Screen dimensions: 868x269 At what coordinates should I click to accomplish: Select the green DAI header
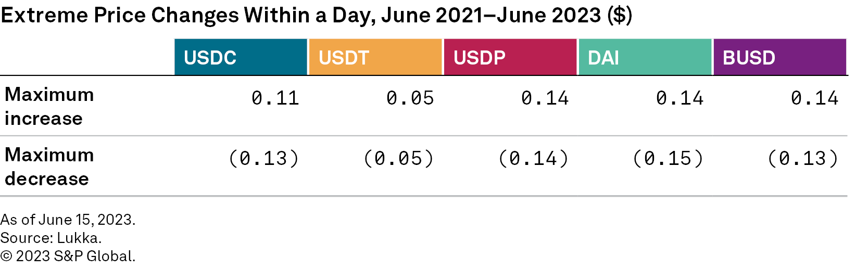[645, 57]
